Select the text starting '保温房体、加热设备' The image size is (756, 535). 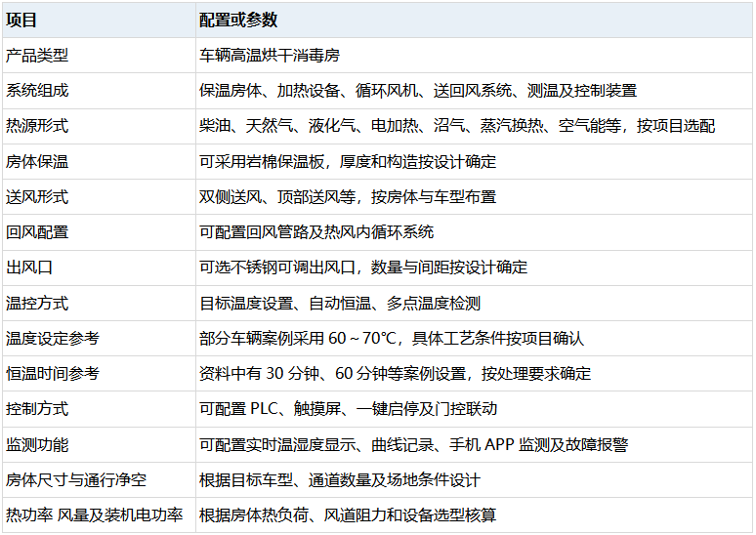tap(418, 91)
